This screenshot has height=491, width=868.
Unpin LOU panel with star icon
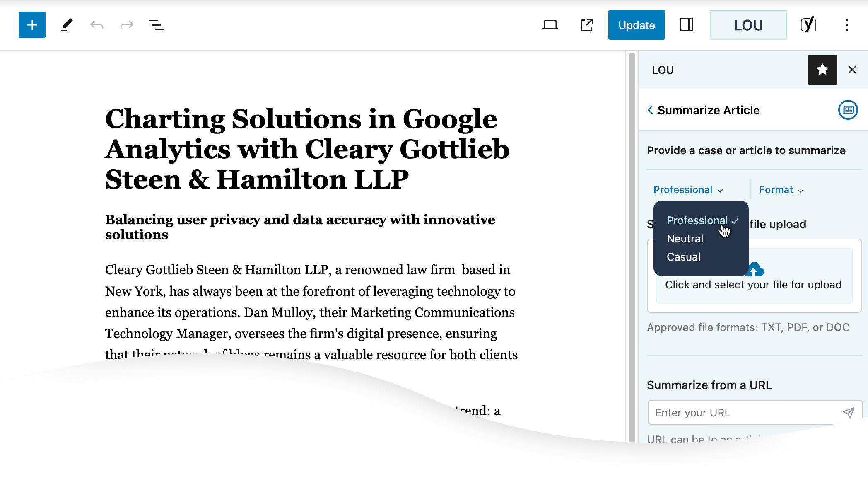coord(822,70)
